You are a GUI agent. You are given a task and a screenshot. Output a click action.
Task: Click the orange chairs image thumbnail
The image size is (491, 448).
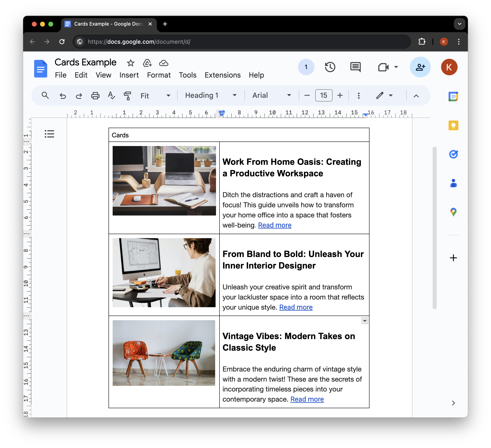pyautogui.click(x=164, y=353)
